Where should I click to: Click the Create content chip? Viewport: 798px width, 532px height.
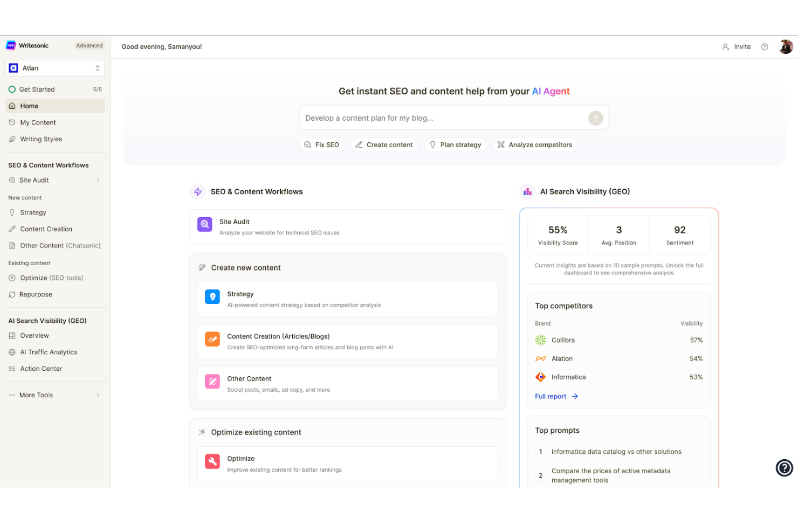coord(384,144)
